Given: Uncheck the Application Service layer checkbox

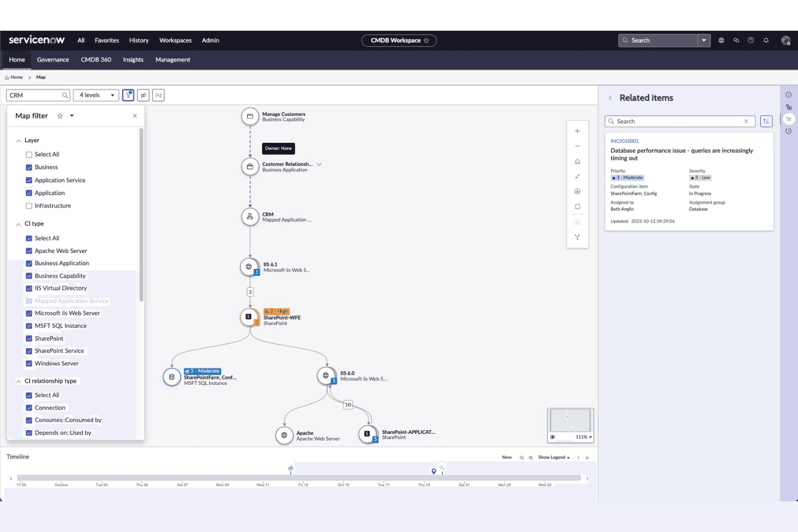Looking at the screenshot, I should [x=29, y=180].
